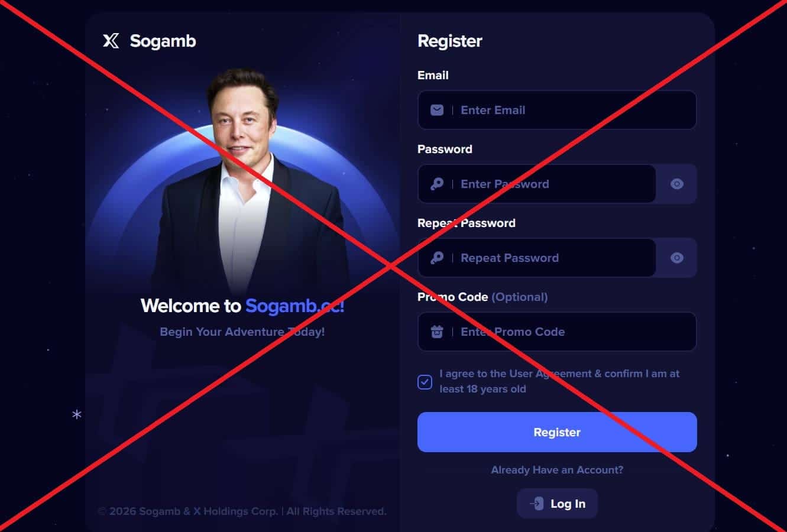This screenshot has height=532, width=787.
Task: Show the Password field's hidden text
Action: click(x=677, y=184)
